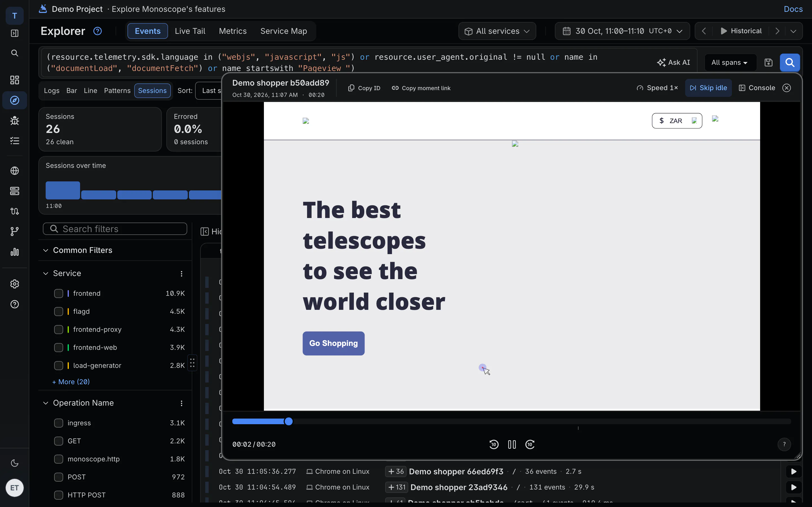812x507 pixels.
Task: Rewind replay 10 seconds
Action: coord(494,444)
